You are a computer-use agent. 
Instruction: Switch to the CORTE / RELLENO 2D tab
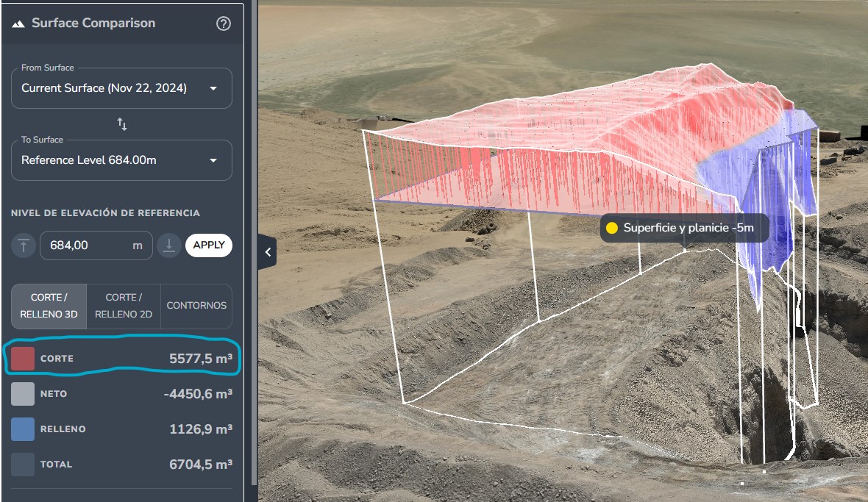[x=124, y=306]
